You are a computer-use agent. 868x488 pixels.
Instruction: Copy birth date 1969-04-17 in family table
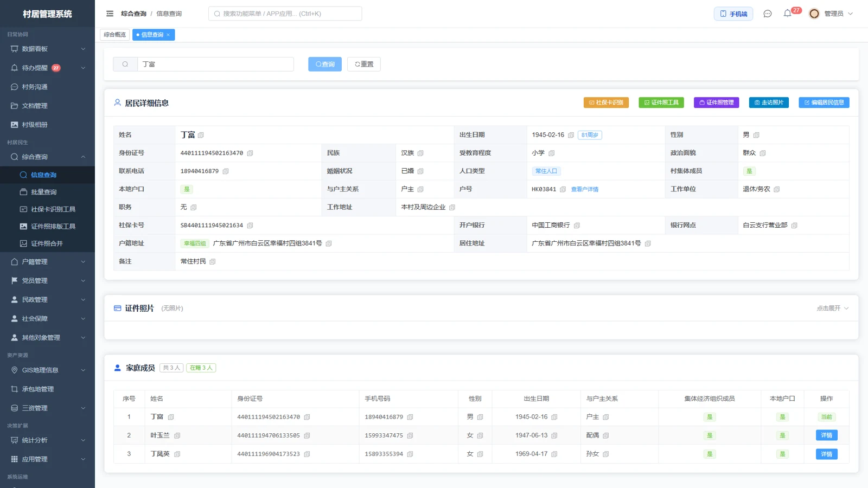click(554, 454)
